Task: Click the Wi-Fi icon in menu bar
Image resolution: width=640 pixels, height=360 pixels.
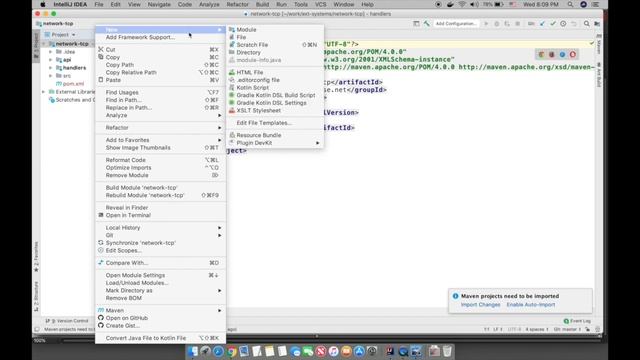Action: click(462, 4)
